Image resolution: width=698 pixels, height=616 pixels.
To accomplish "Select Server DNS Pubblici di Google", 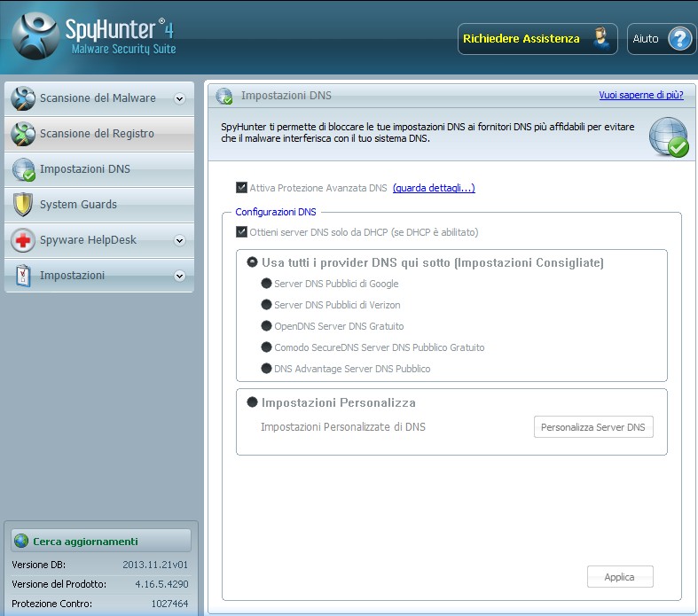I will (x=266, y=284).
